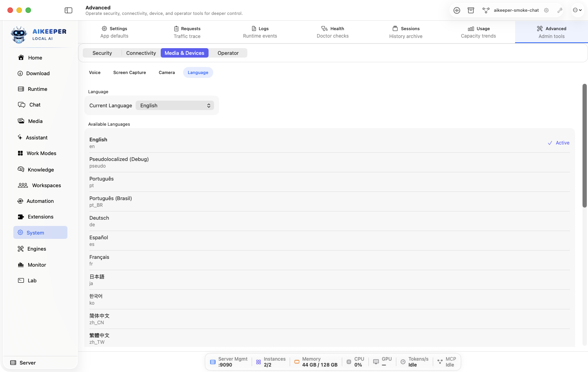Open the Current Language dropdown
Screen dimensions: 588x372
(x=175, y=105)
